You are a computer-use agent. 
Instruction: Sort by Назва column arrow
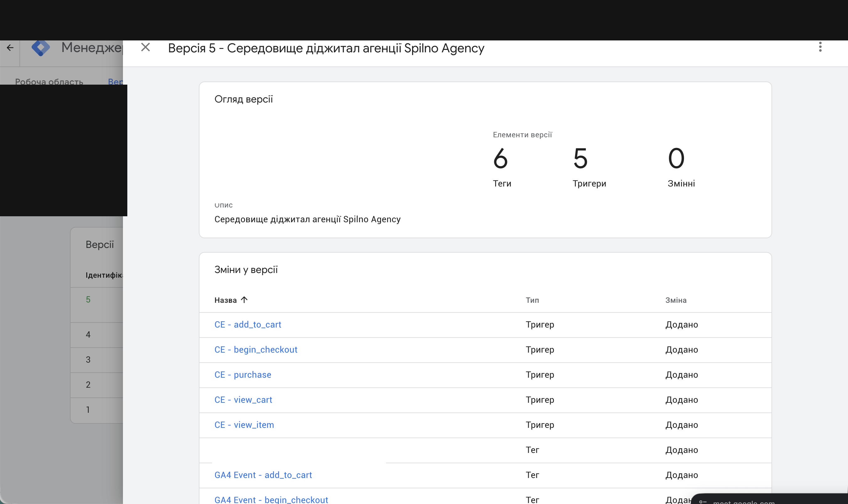pyautogui.click(x=244, y=300)
